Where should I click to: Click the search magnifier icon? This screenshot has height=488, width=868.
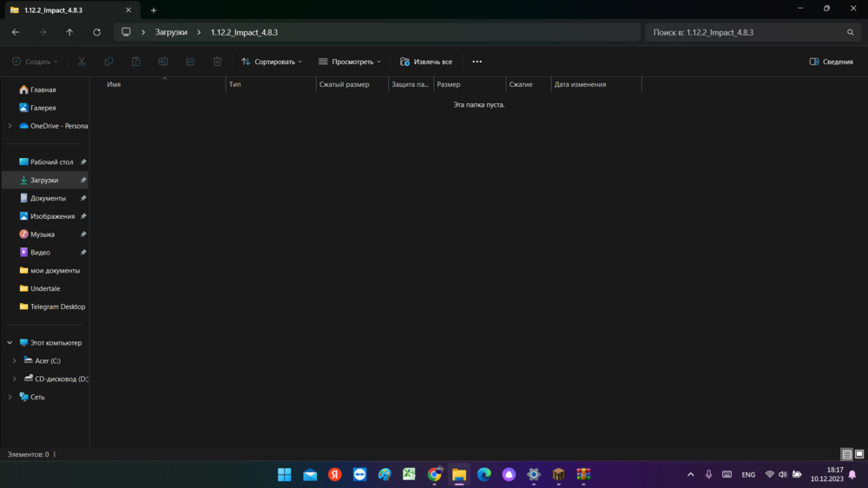(x=851, y=32)
